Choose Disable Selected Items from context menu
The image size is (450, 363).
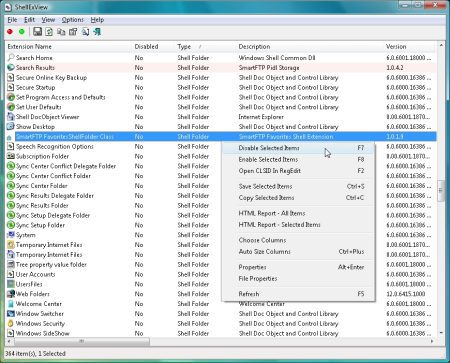click(298, 148)
